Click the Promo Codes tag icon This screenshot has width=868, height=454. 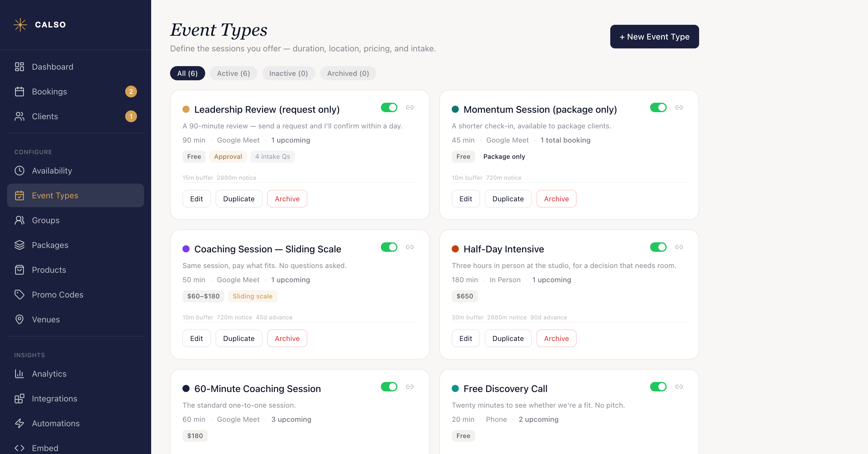[x=19, y=295]
